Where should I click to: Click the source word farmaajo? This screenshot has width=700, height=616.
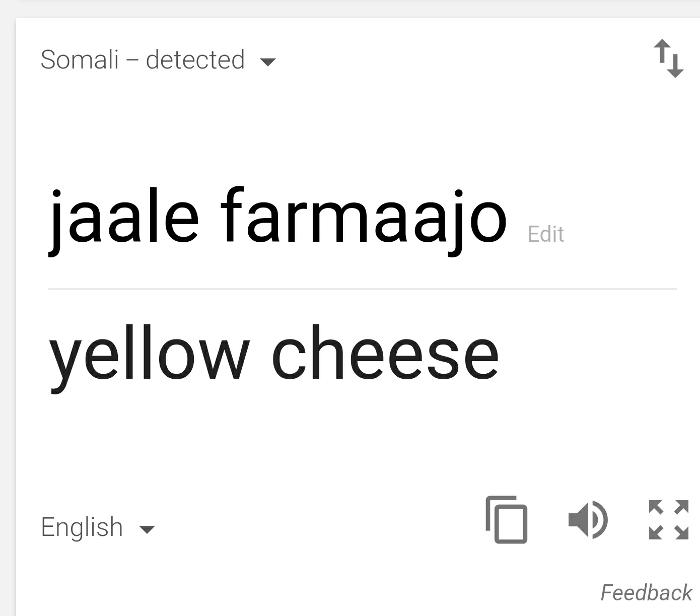point(364,221)
